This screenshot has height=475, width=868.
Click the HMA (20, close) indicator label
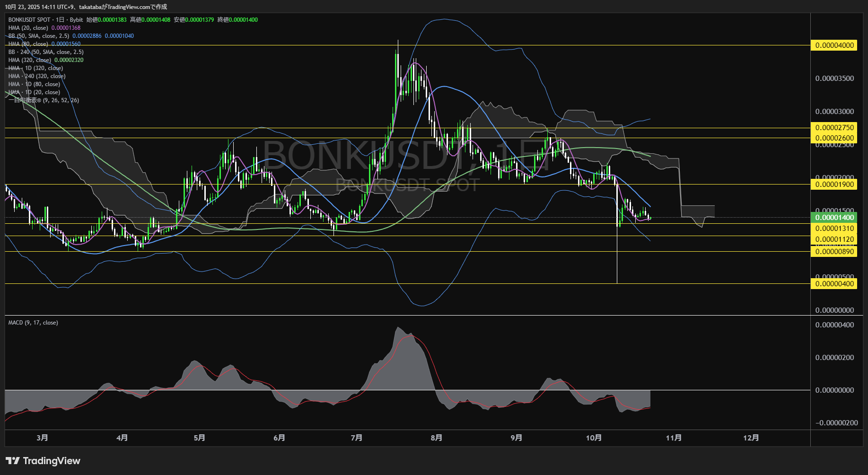tap(28, 28)
